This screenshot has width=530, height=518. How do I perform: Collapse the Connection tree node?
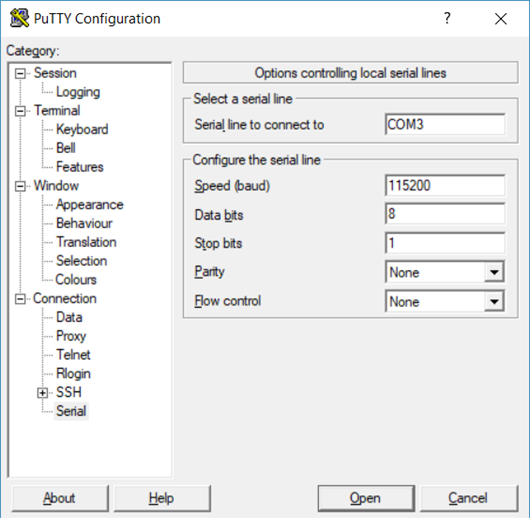pyautogui.click(x=20, y=299)
